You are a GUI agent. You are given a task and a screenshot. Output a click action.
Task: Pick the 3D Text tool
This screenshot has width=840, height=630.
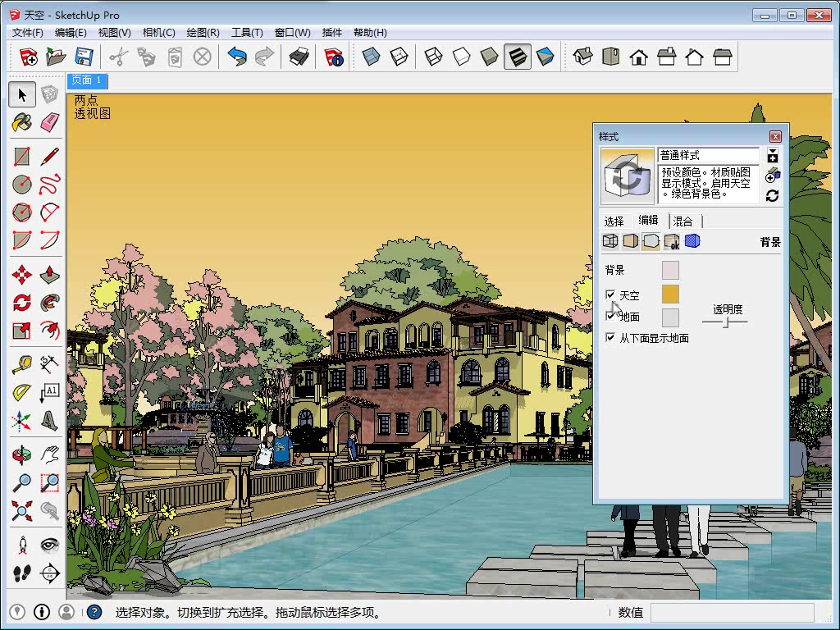[x=49, y=421]
